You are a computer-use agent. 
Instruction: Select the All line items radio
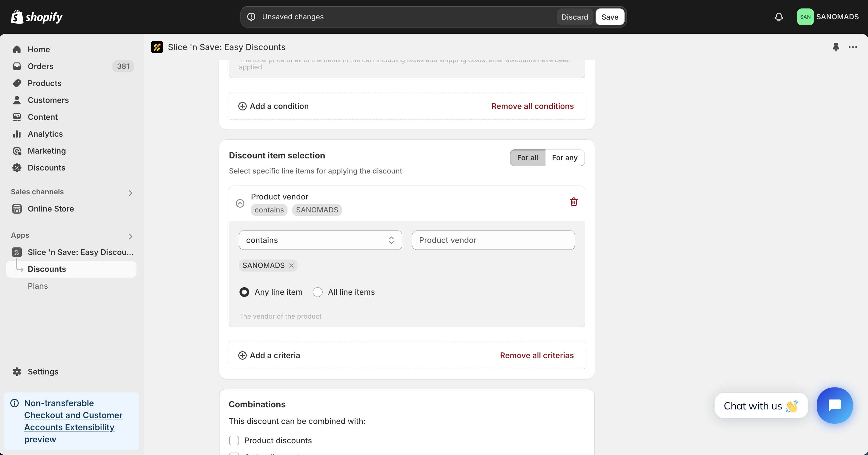pos(317,292)
